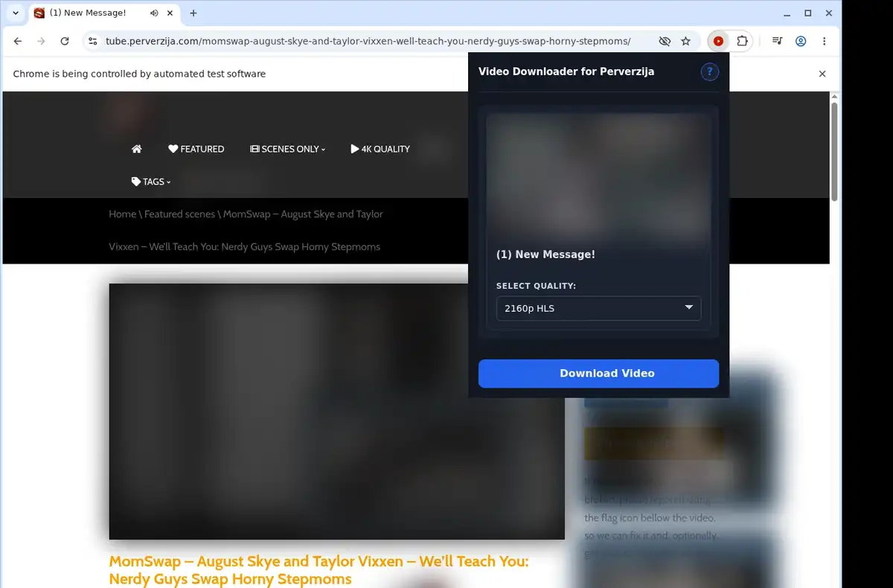
Task: Click the 'SELECT QUALITY:' label
Action: point(536,286)
